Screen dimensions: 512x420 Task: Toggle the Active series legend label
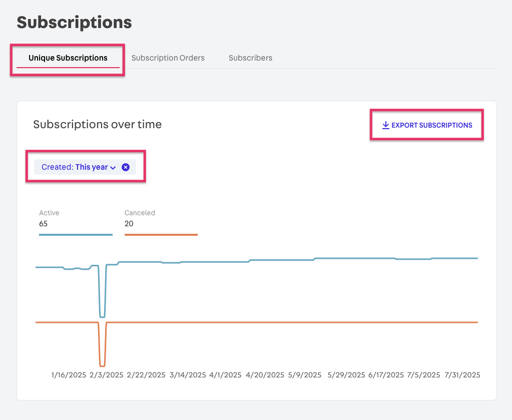pos(49,213)
